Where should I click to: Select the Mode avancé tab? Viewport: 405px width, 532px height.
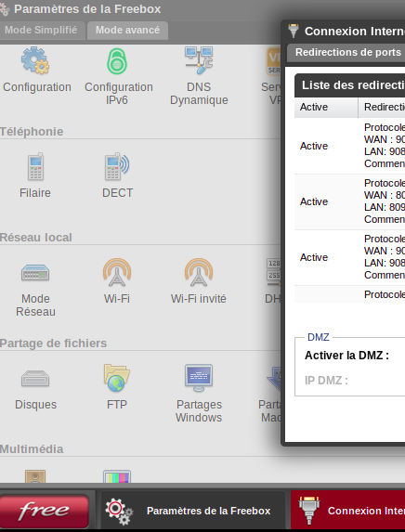click(x=127, y=31)
